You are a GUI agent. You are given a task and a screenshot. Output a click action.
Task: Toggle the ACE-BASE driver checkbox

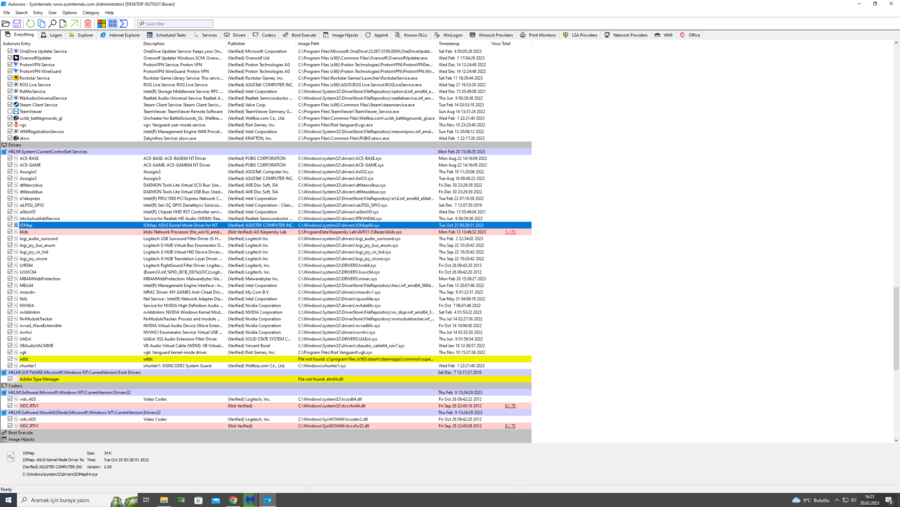[10, 158]
